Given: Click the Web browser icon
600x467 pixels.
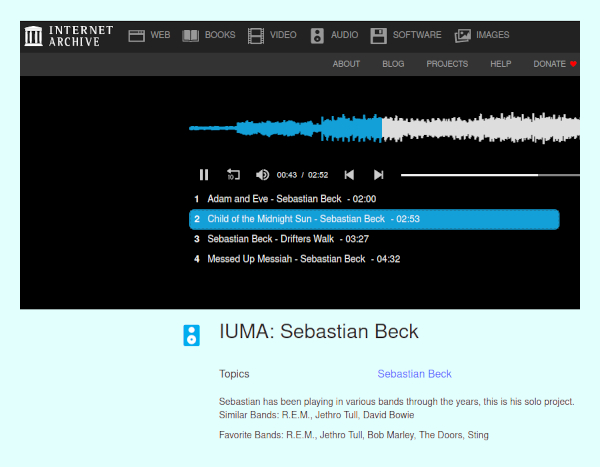Looking at the screenshot, I should pyautogui.click(x=136, y=36).
